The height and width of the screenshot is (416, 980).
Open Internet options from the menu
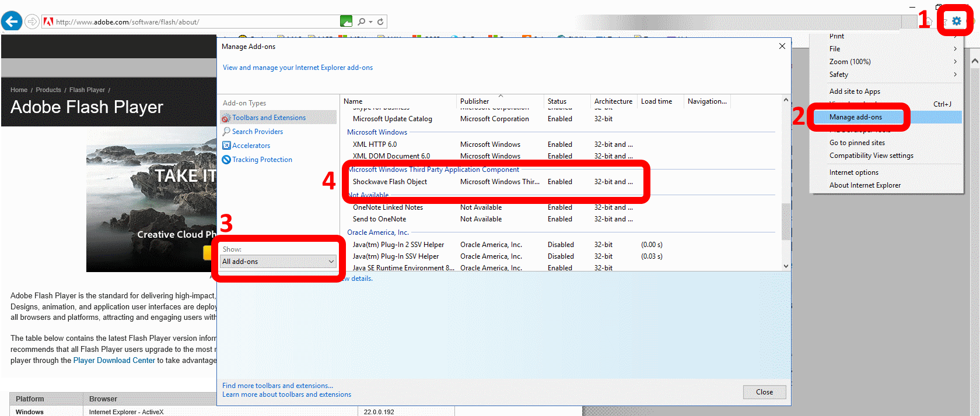[853, 172]
